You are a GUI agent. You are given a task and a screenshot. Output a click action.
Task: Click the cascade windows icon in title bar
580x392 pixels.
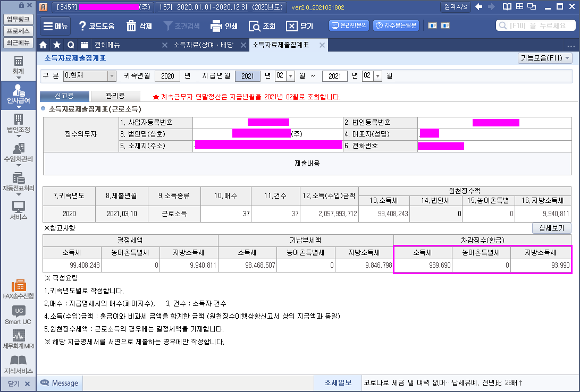click(x=532, y=7)
